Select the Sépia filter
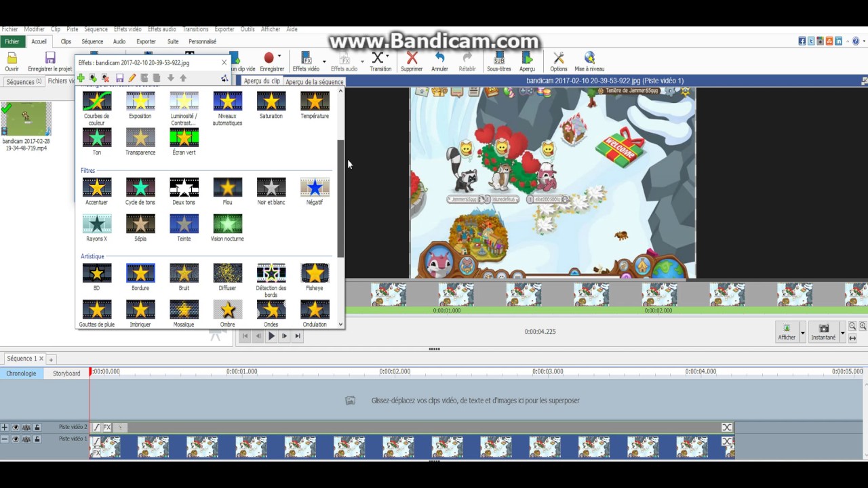The image size is (868, 488). (140, 228)
